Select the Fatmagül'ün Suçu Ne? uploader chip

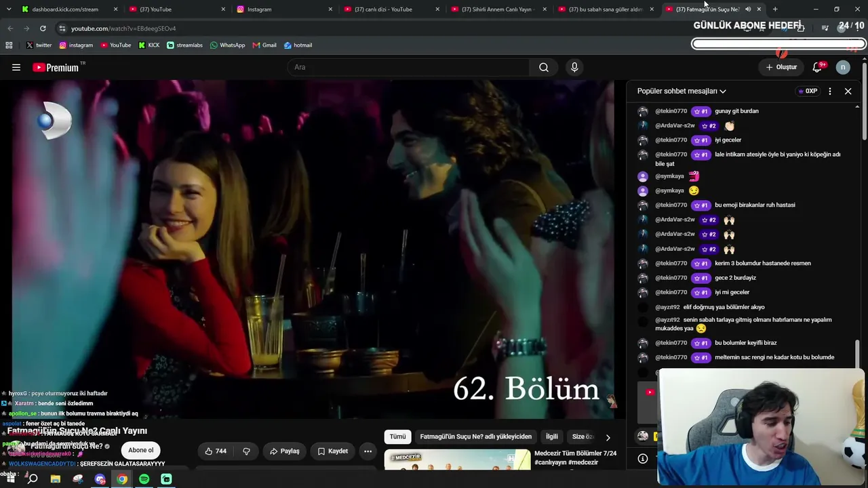(x=475, y=436)
